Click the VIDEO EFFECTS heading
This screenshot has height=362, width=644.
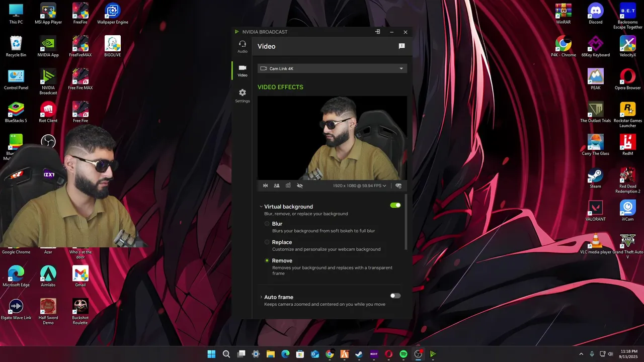point(280,87)
